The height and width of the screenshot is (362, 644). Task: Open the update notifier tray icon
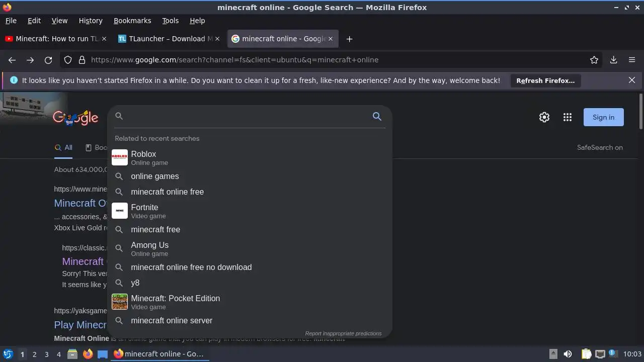coord(613,353)
